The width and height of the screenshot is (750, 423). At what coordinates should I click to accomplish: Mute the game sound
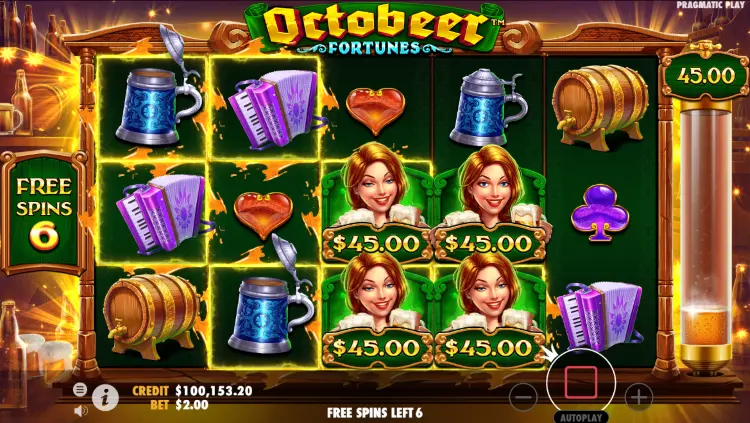(x=80, y=410)
